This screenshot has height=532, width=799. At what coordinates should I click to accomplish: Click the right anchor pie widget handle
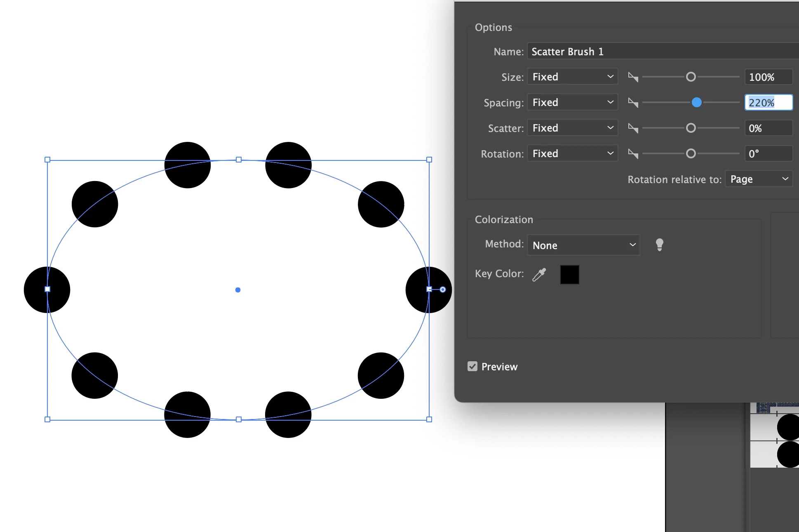click(x=443, y=290)
